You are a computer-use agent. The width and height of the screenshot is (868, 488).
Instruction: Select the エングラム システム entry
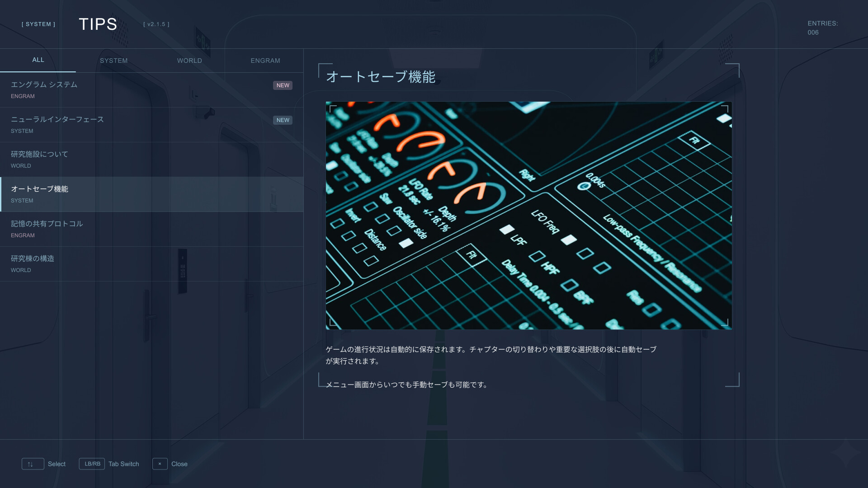point(136,90)
